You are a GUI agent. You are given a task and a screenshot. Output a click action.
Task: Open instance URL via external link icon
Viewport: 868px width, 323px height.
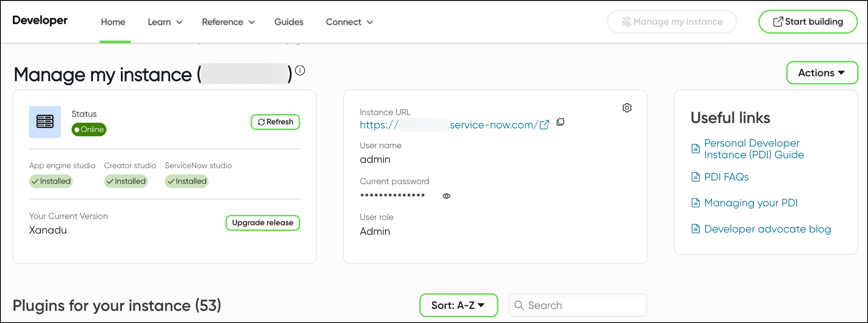point(544,124)
